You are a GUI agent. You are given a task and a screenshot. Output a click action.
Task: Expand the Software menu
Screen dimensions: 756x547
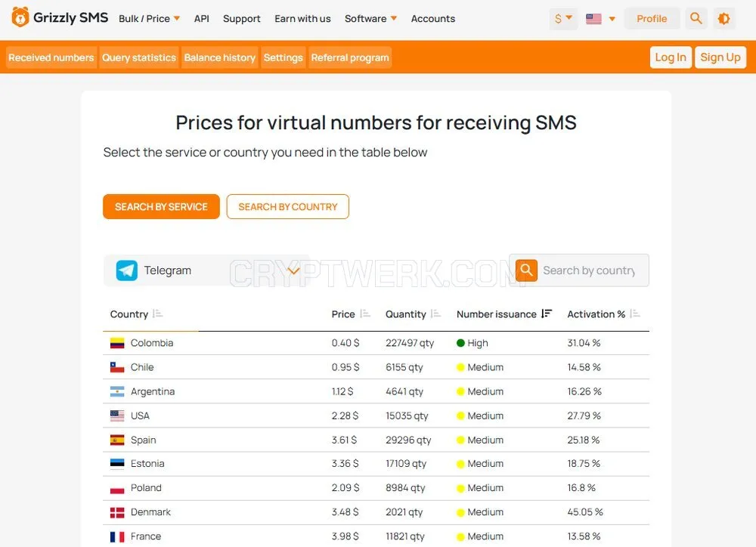[370, 18]
